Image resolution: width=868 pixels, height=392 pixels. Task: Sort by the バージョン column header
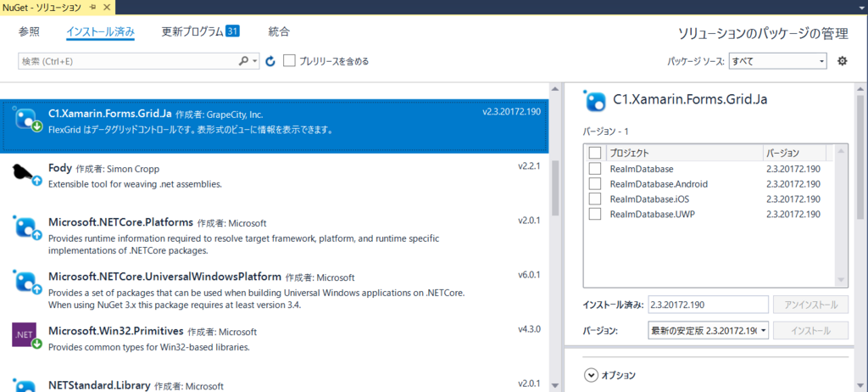[x=794, y=153]
